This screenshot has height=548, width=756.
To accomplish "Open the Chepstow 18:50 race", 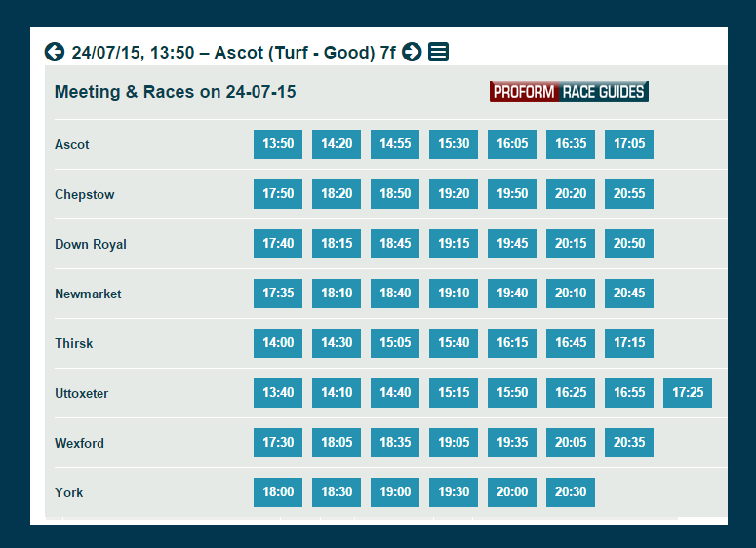I will pos(395,194).
